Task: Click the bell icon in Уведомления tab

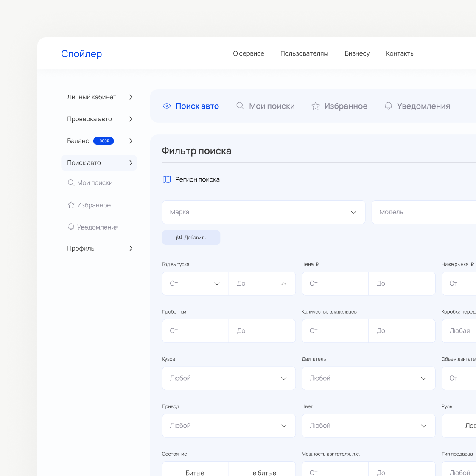Action: [388, 106]
